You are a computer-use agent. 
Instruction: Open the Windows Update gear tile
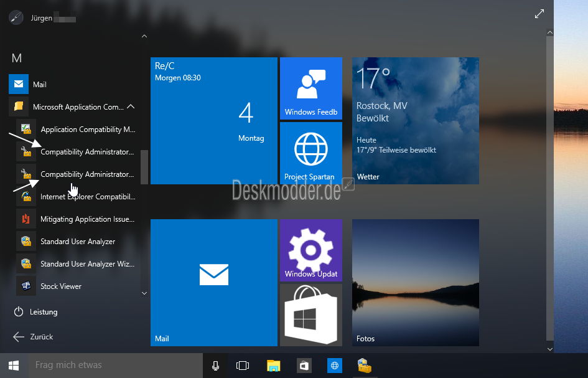[x=310, y=250]
